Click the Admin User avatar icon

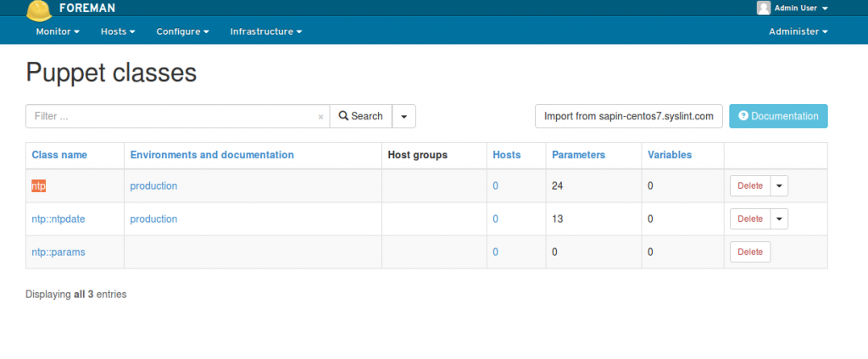(x=764, y=8)
